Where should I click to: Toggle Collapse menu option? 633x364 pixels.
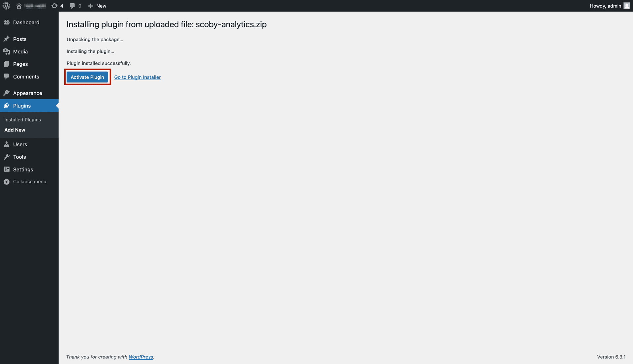(30, 182)
